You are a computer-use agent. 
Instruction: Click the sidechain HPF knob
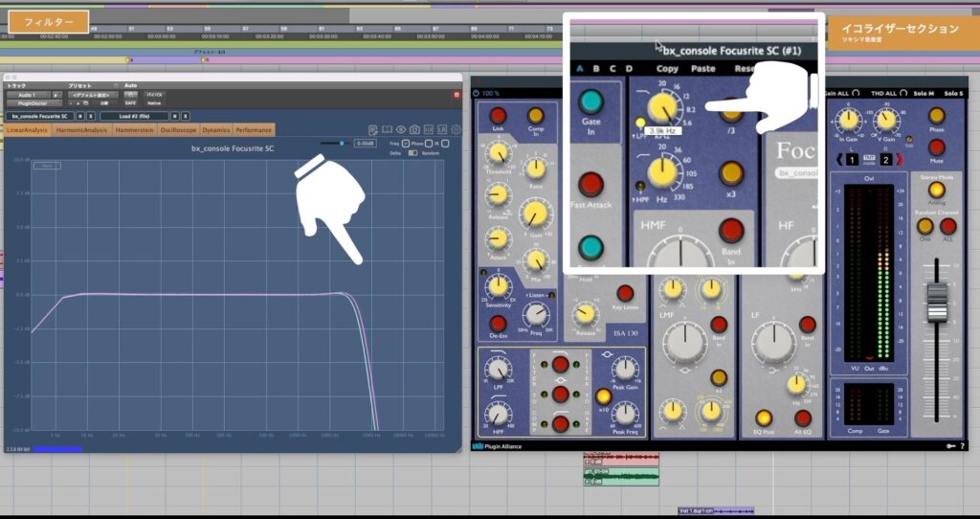(x=498, y=414)
